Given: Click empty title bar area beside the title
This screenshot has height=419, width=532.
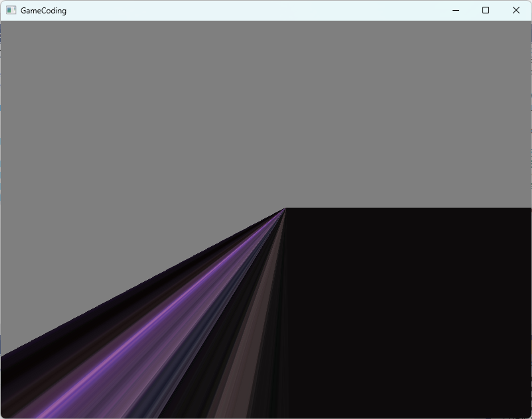Looking at the screenshot, I should [239, 11].
